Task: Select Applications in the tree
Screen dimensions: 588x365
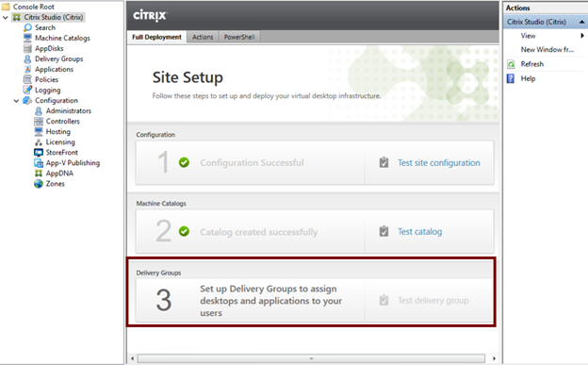Action: [x=54, y=69]
